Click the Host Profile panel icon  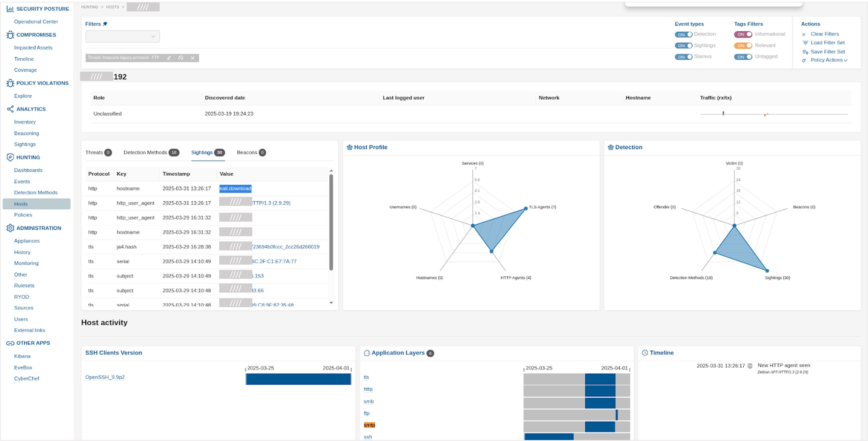[350, 147]
